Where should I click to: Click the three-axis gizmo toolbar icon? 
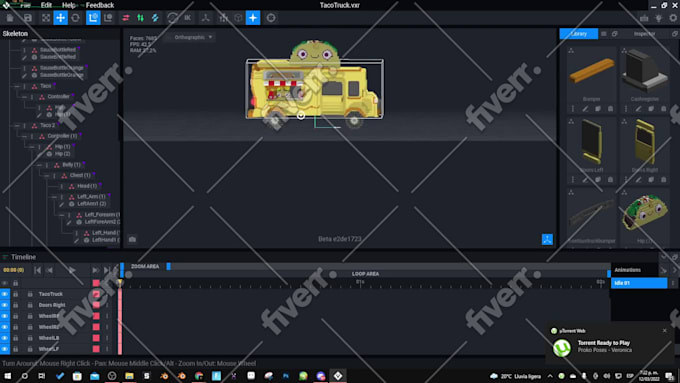click(206, 18)
